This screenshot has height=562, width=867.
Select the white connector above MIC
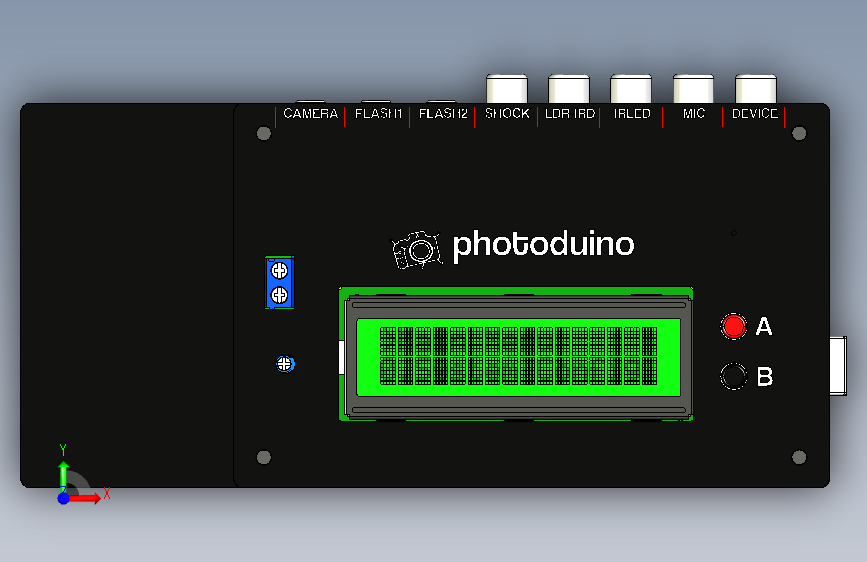(693, 89)
